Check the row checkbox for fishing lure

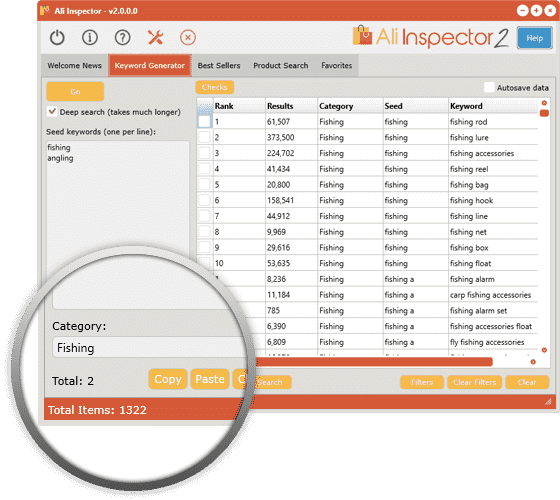click(x=205, y=137)
